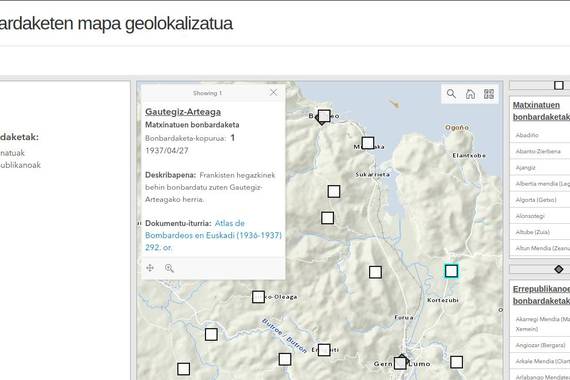Click the square legend icon above Matxinatuen list
The image size is (570, 380).
(559, 85)
